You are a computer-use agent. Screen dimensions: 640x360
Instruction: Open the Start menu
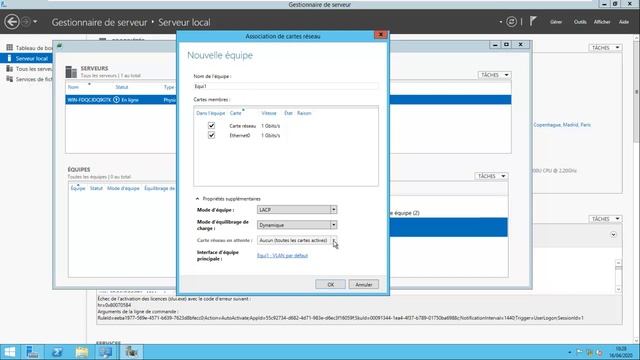9,352
